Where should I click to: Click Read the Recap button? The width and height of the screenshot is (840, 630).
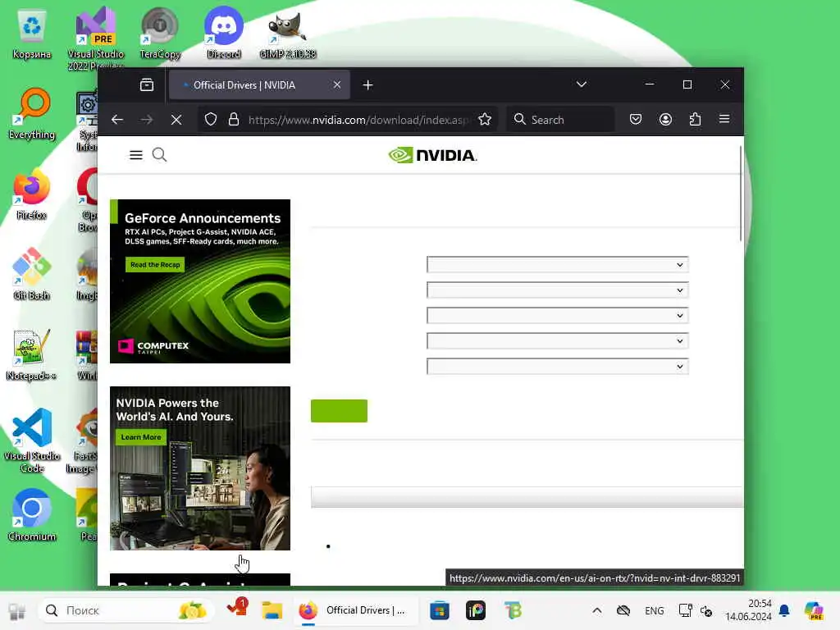[155, 265]
